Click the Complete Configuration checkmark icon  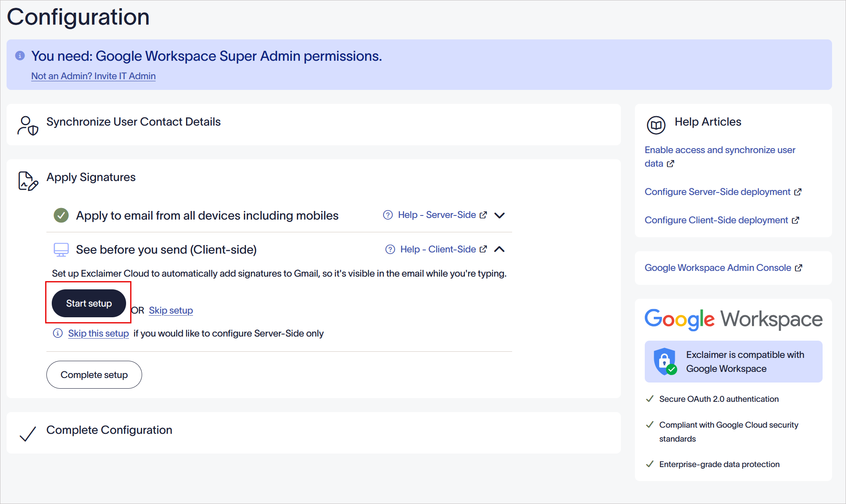(x=28, y=433)
